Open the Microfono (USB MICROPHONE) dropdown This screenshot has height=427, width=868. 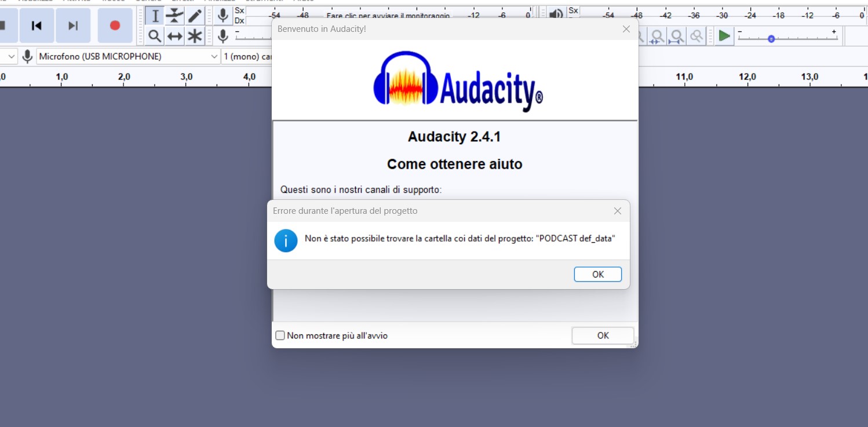(214, 56)
